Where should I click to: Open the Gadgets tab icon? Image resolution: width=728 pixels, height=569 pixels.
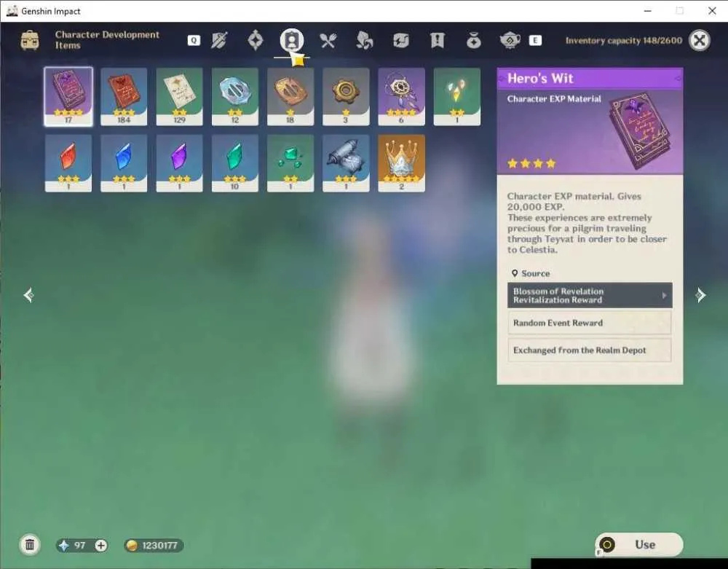click(400, 40)
